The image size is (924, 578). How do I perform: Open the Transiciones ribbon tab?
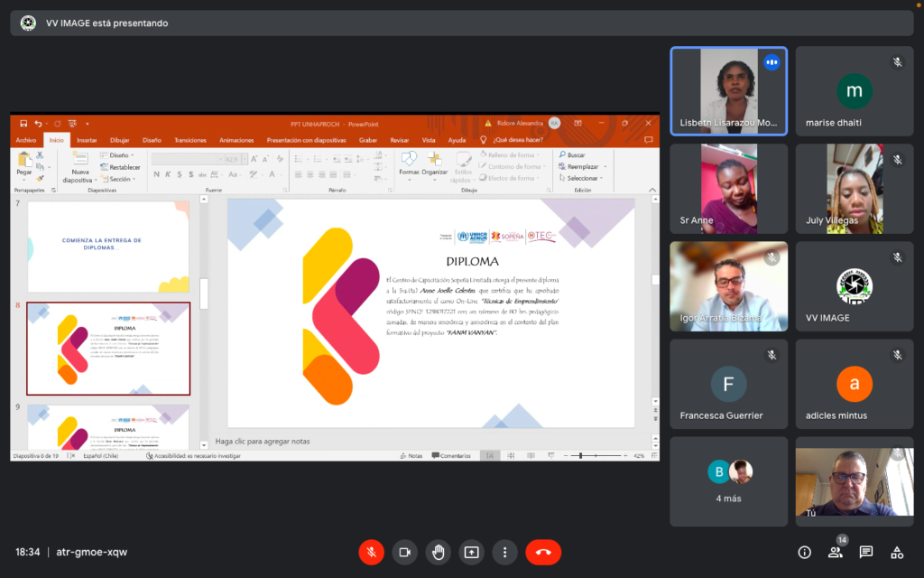click(189, 140)
